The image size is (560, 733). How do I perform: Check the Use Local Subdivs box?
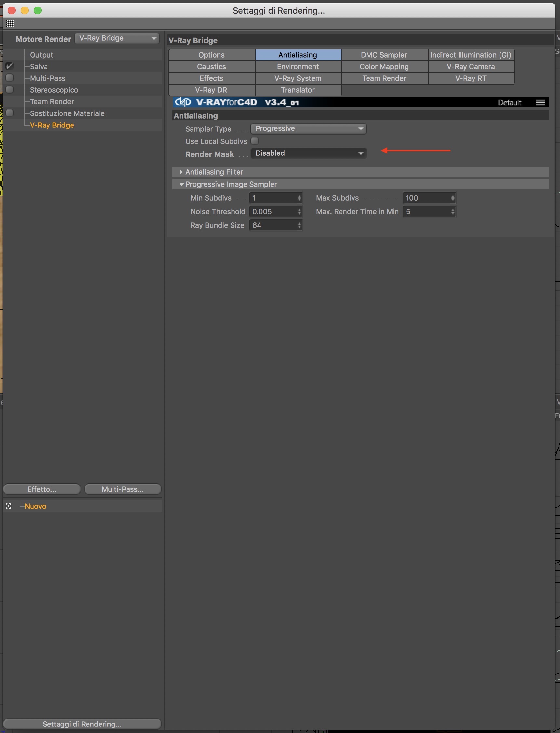coord(255,141)
